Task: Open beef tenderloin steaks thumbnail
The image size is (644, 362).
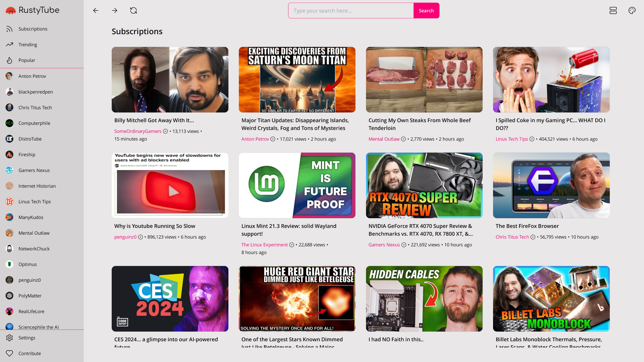Action: tap(424, 80)
